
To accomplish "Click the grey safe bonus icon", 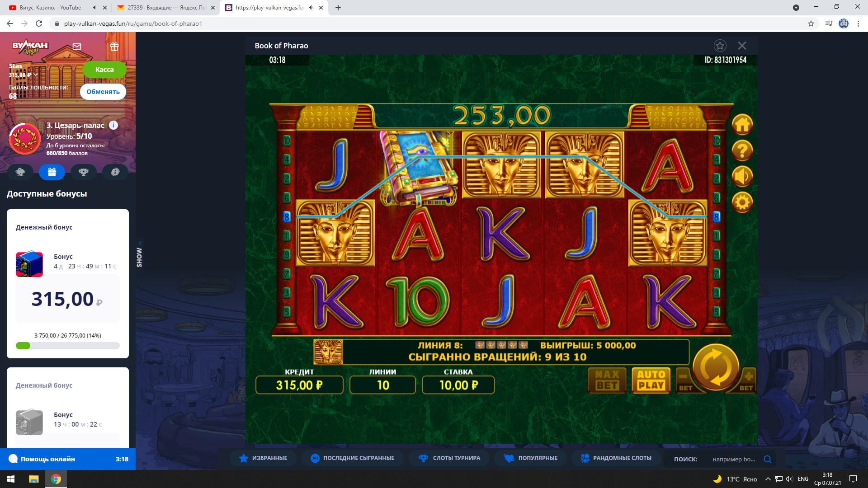I will [29, 422].
